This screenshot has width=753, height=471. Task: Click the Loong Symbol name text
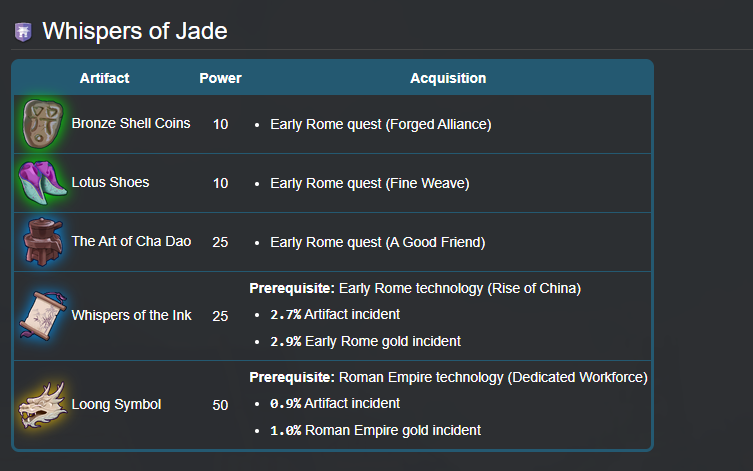pyautogui.click(x=116, y=405)
